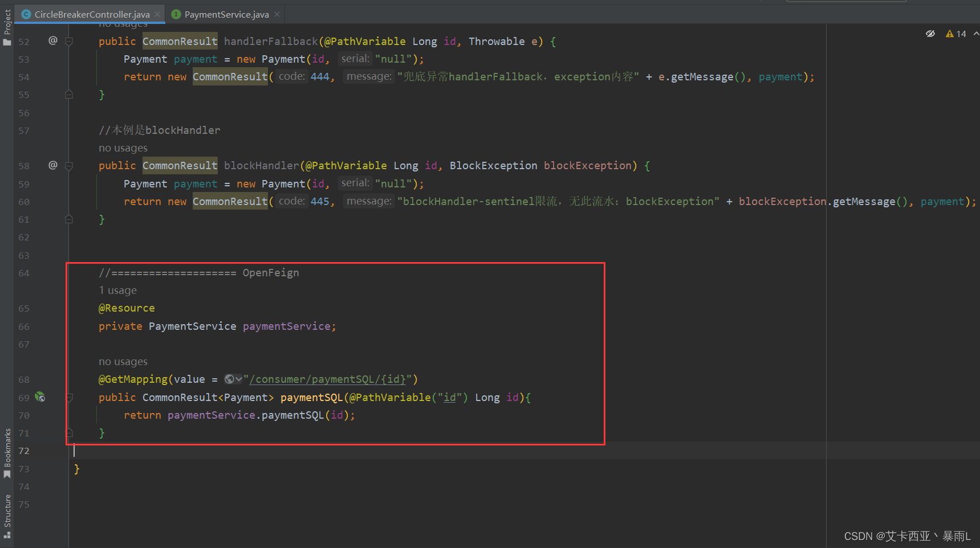This screenshot has width=980, height=548.
Task: Click the value 445 on line 60
Action: 320,202
